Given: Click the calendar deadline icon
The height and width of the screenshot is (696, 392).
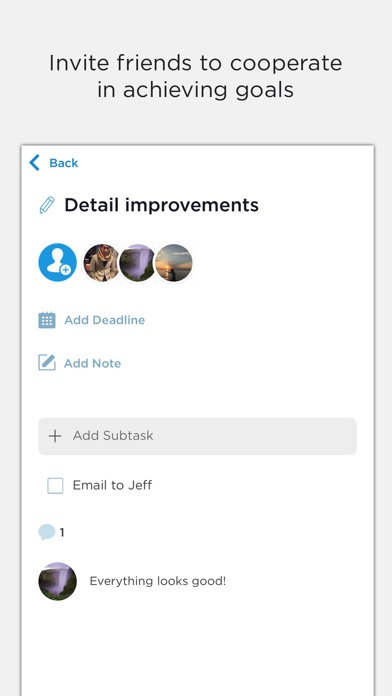Looking at the screenshot, I should point(47,320).
